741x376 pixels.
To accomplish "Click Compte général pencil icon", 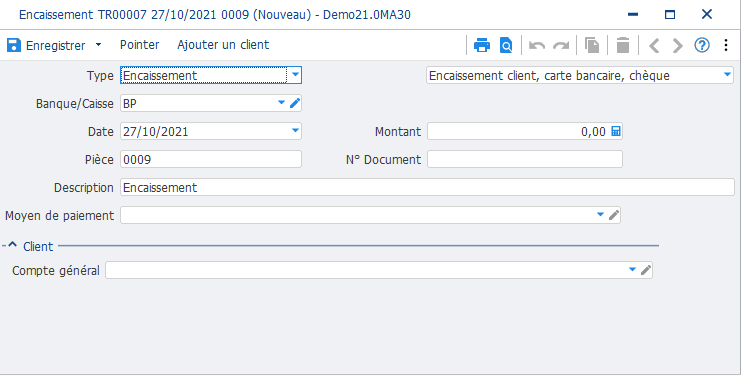I will [646, 270].
